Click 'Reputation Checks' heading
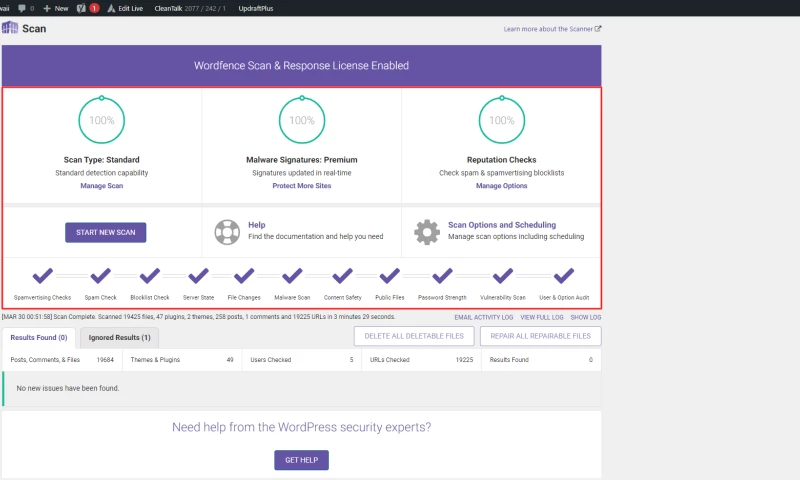 502,160
